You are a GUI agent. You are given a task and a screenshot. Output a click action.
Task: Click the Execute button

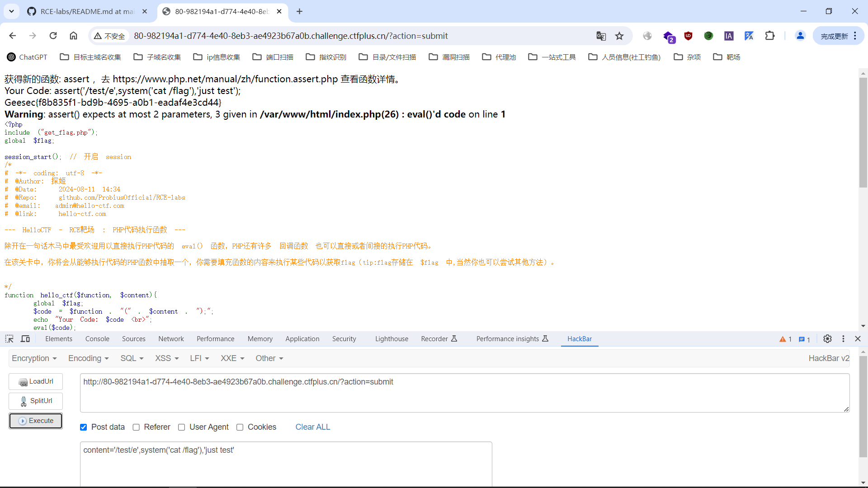pos(36,421)
